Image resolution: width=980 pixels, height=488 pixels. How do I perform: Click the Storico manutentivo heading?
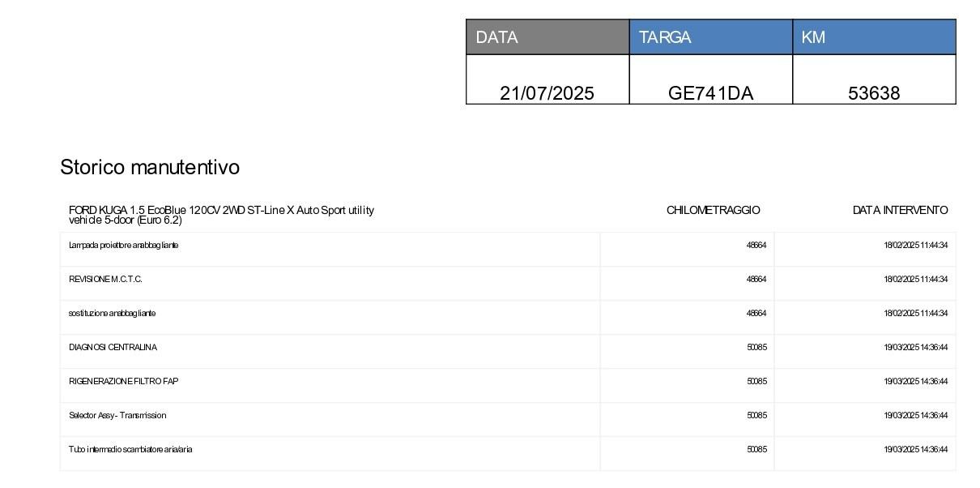coord(150,167)
